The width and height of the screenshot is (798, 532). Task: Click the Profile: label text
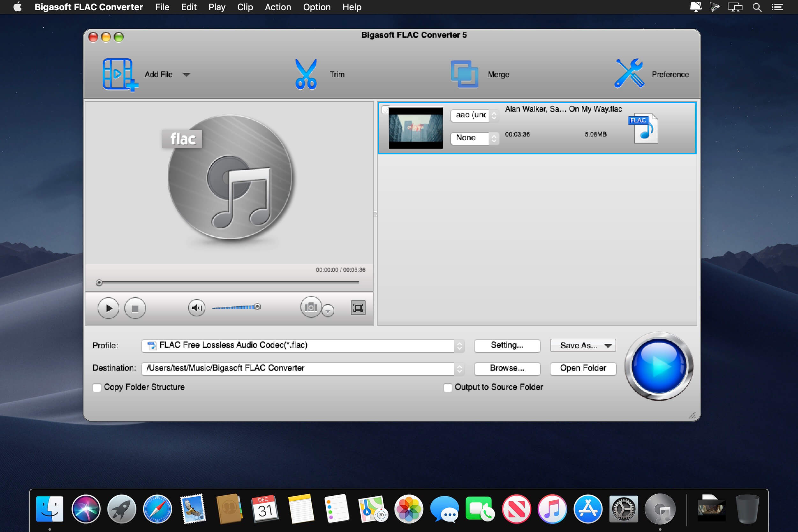tap(106, 345)
